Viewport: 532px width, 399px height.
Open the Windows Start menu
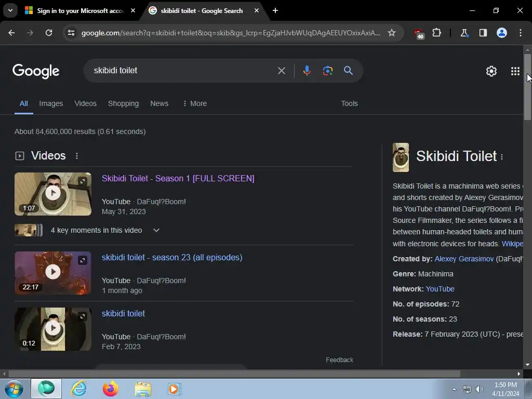[14, 389]
